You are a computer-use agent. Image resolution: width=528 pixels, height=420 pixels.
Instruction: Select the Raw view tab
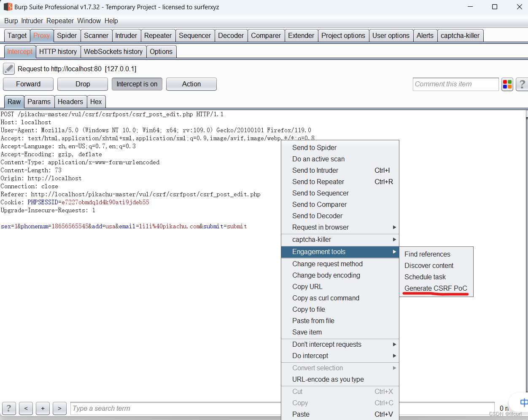(14, 102)
